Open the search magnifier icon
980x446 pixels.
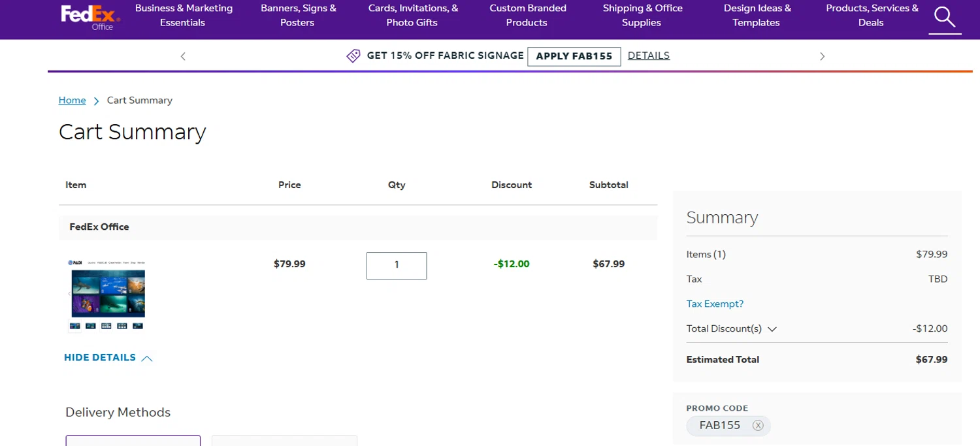tap(945, 17)
